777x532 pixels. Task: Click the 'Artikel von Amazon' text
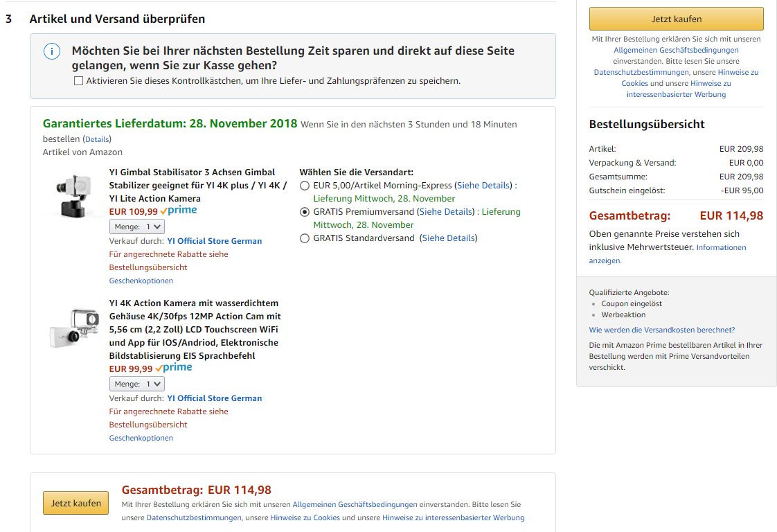click(x=82, y=152)
